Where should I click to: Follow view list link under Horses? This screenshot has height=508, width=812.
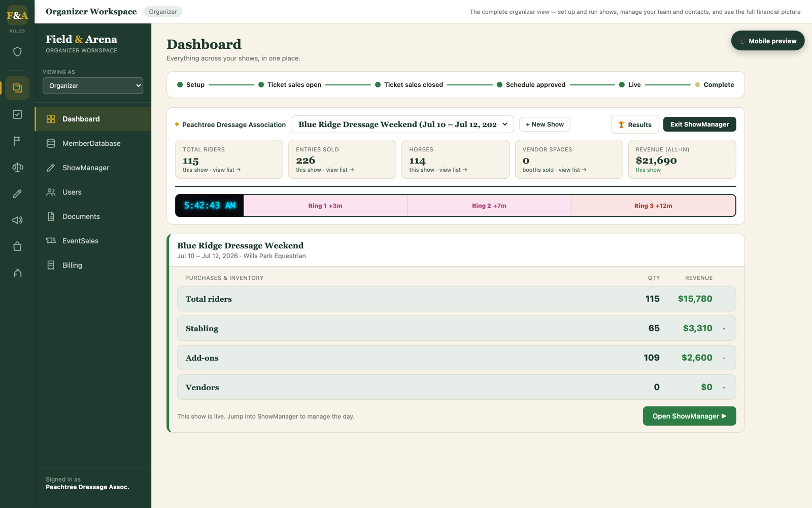coord(453,170)
